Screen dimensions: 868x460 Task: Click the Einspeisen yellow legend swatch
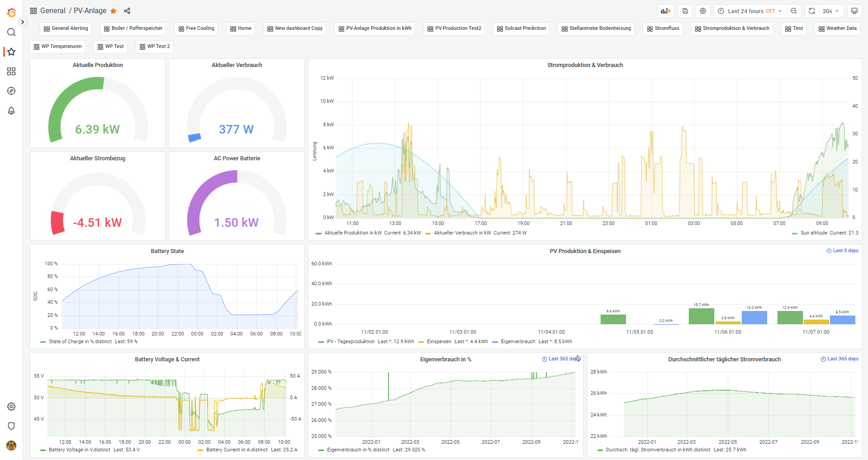421,342
